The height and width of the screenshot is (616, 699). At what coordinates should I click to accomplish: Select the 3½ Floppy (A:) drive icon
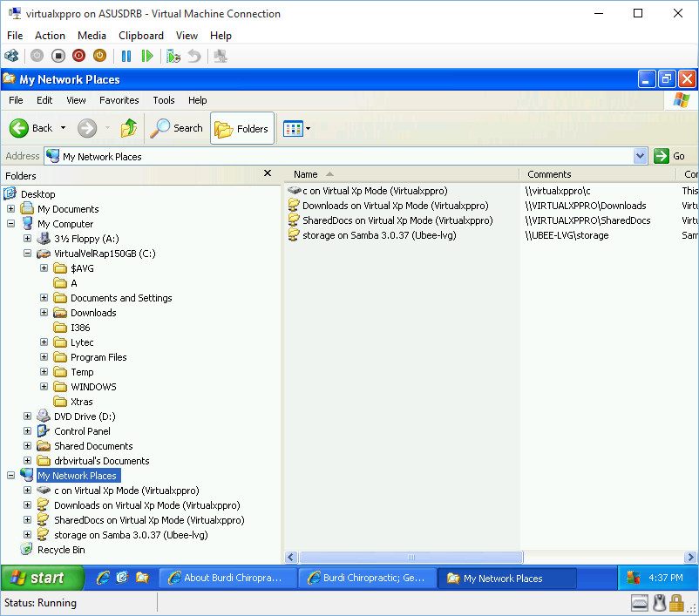(44, 239)
